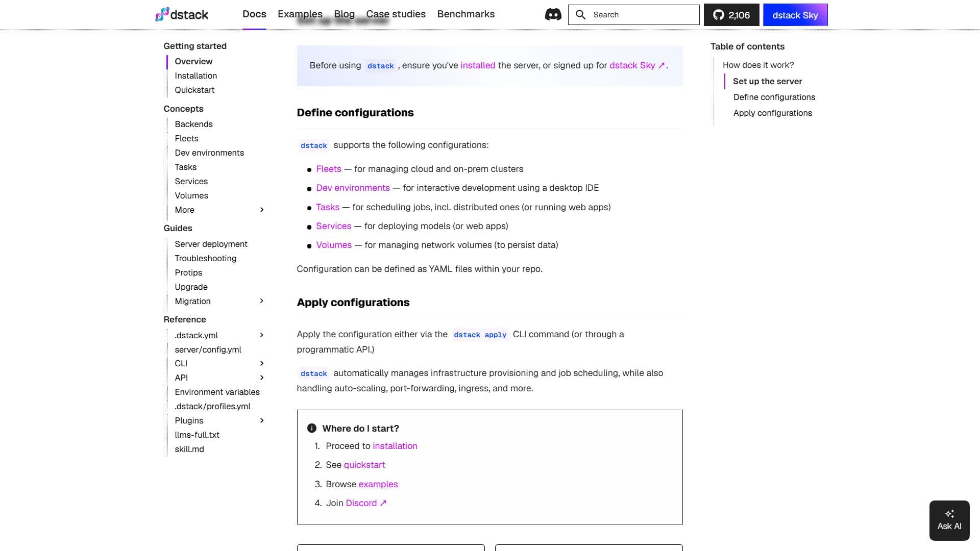The image size is (980, 551).
Task: Focus the Search input field
Action: [634, 15]
